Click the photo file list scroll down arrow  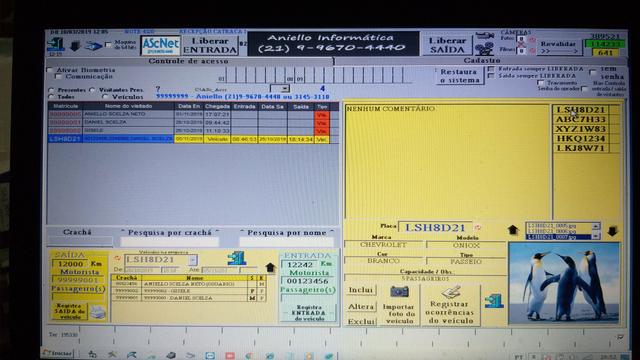point(596,236)
